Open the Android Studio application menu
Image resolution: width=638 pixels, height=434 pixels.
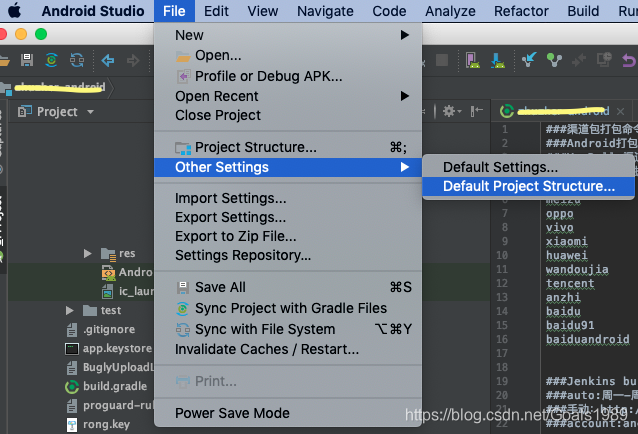tap(93, 11)
